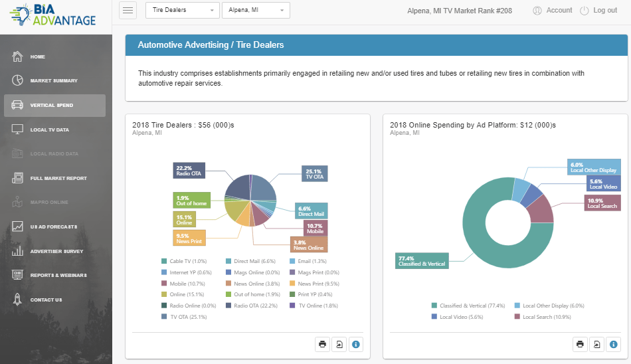
Task: Toggle Out of home (1.9%) legend entry
Action: click(x=252, y=295)
